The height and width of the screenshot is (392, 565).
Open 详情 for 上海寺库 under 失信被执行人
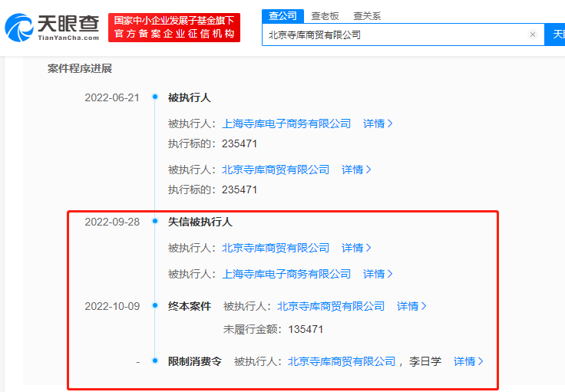point(378,274)
